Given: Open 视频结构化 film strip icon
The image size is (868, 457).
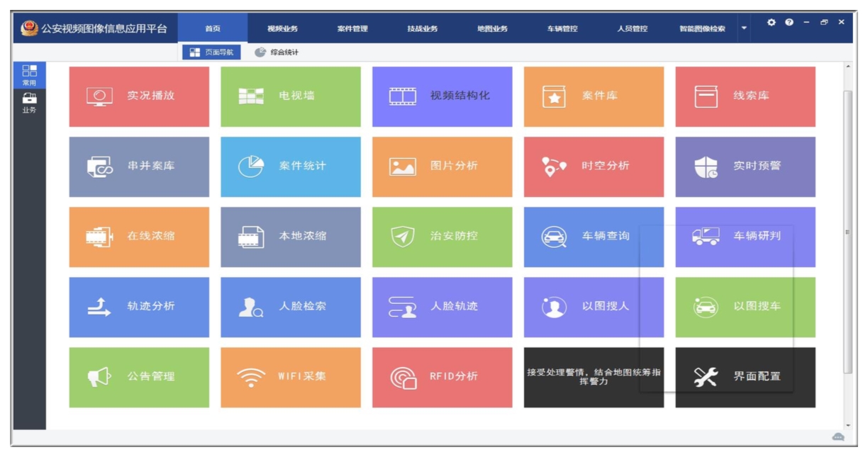Looking at the screenshot, I should (x=402, y=96).
